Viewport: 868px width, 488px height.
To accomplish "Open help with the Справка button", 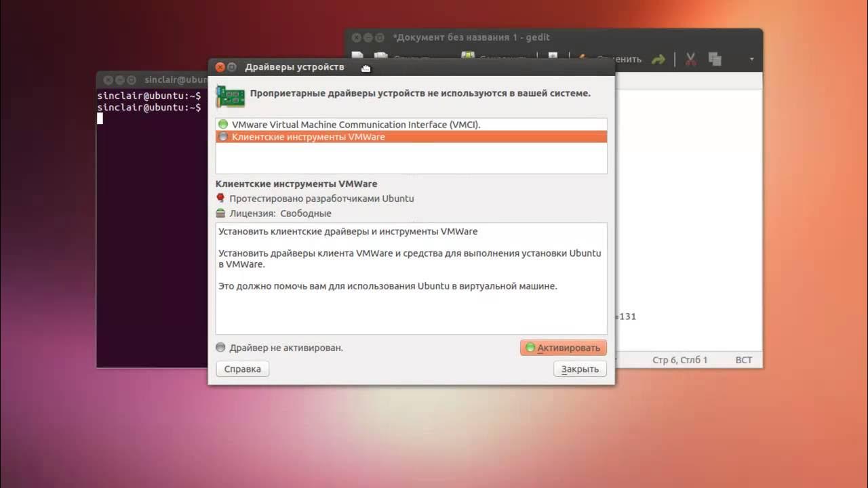I will click(242, 369).
